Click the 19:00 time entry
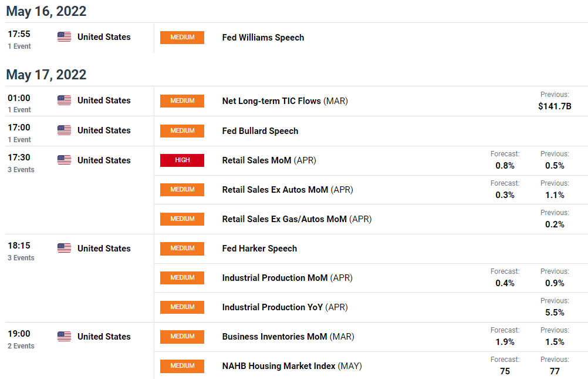588x379 pixels. tap(19, 334)
